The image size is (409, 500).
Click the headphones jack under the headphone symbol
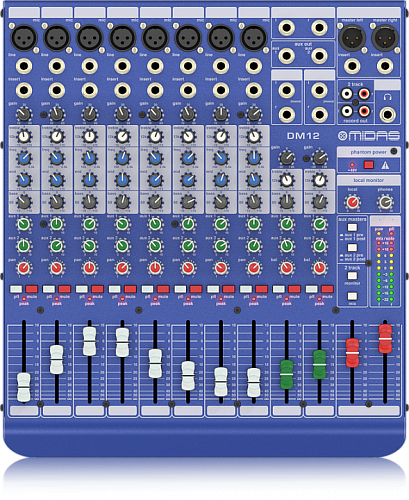coord(387,114)
